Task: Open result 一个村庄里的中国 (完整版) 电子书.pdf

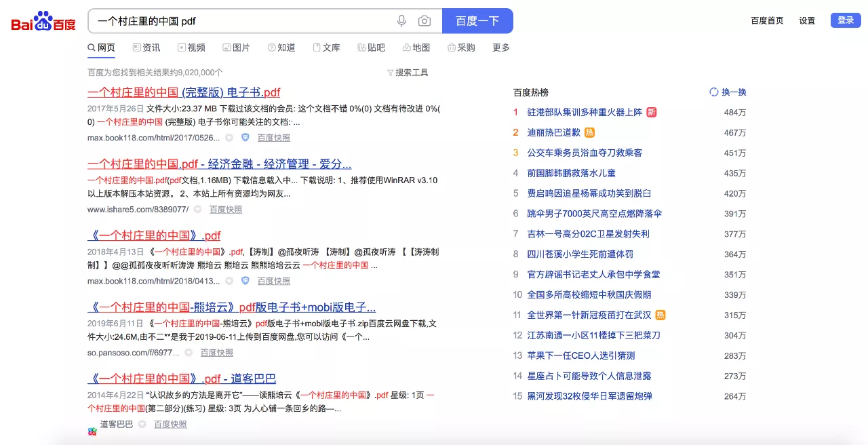Action: pos(184,92)
